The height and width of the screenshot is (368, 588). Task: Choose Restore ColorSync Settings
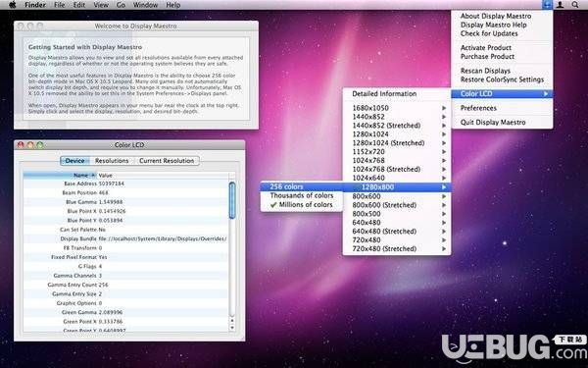(502, 79)
